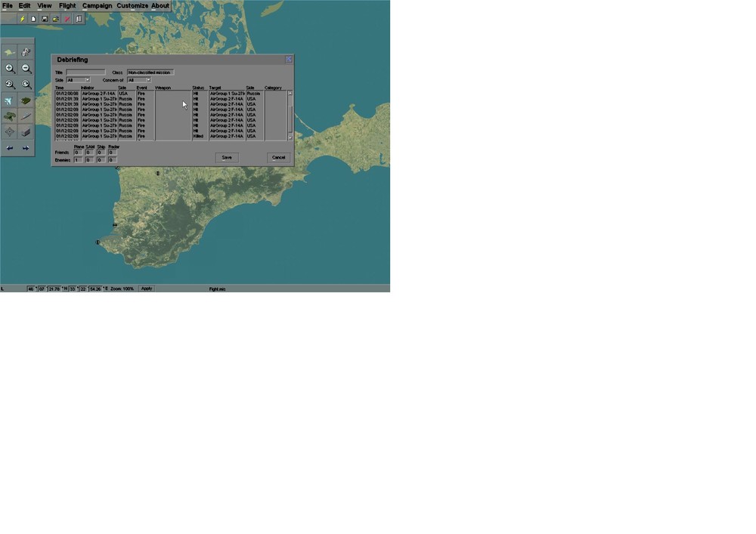Open the File menu
The image size is (756, 534).
coord(8,6)
